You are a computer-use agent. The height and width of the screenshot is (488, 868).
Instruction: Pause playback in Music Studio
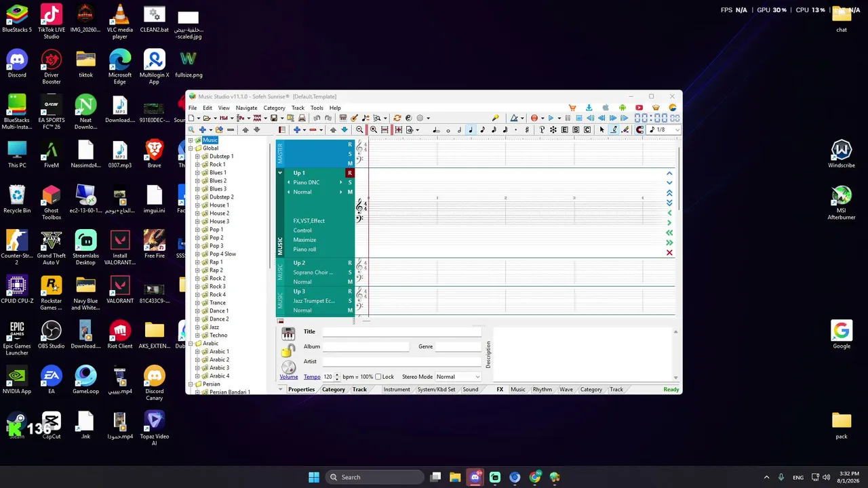[568, 118]
